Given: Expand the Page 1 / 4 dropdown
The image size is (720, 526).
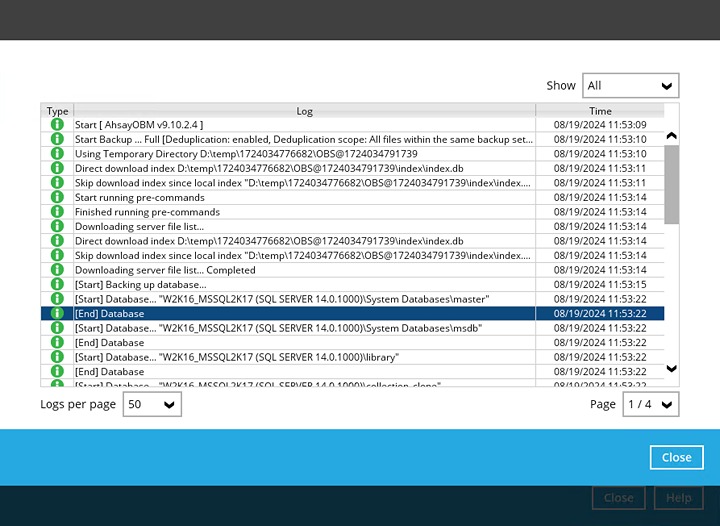Looking at the screenshot, I should 650,404.
